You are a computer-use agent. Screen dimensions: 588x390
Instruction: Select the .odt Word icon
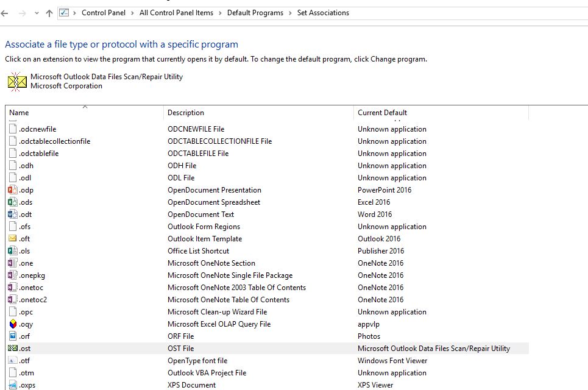13,214
